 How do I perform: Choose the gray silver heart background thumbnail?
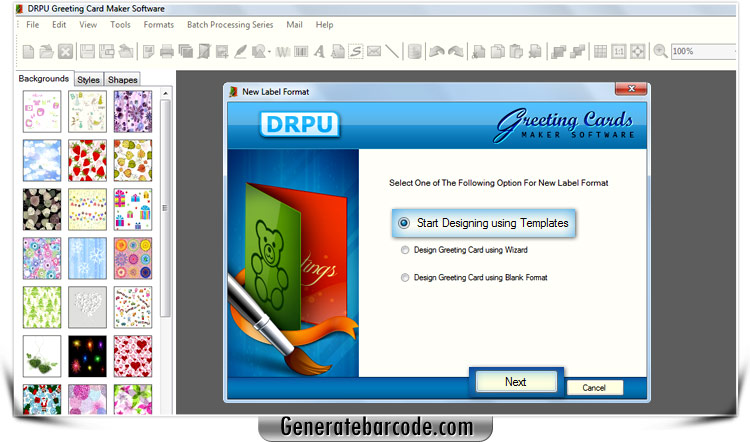coord(87,307)
